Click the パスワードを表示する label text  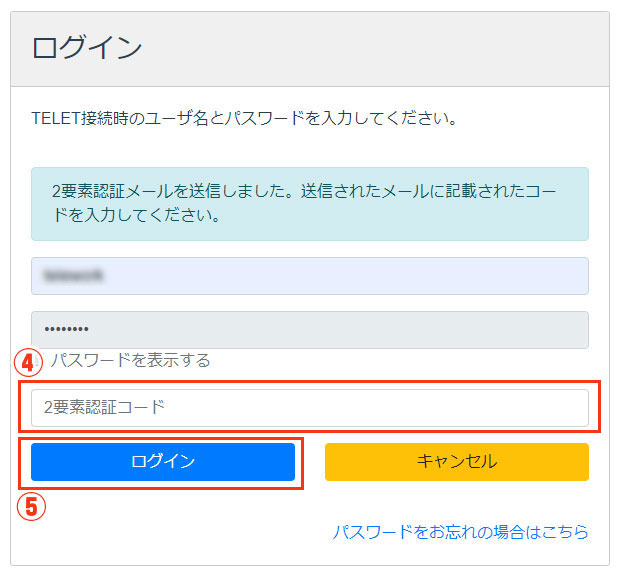point(131,360)
